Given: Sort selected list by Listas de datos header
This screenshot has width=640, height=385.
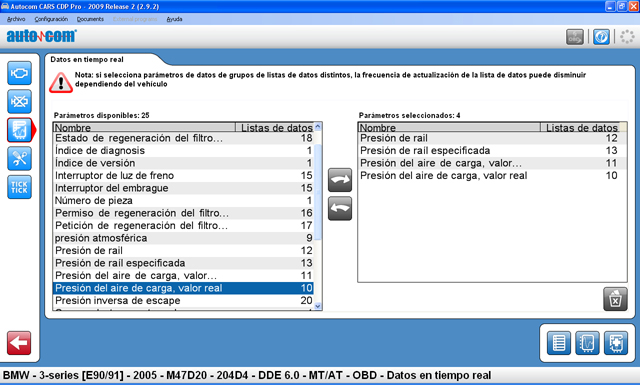Looking at the screenshot, I should 580,127.
